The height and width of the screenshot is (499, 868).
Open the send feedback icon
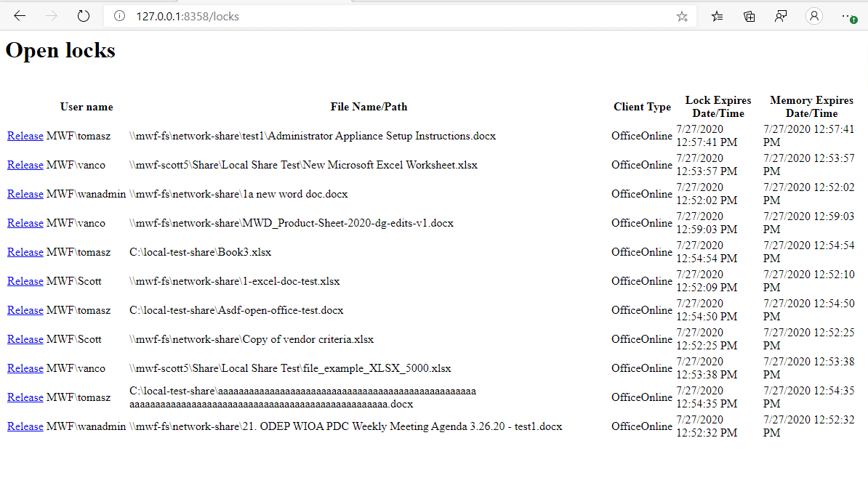click(781, 16)
